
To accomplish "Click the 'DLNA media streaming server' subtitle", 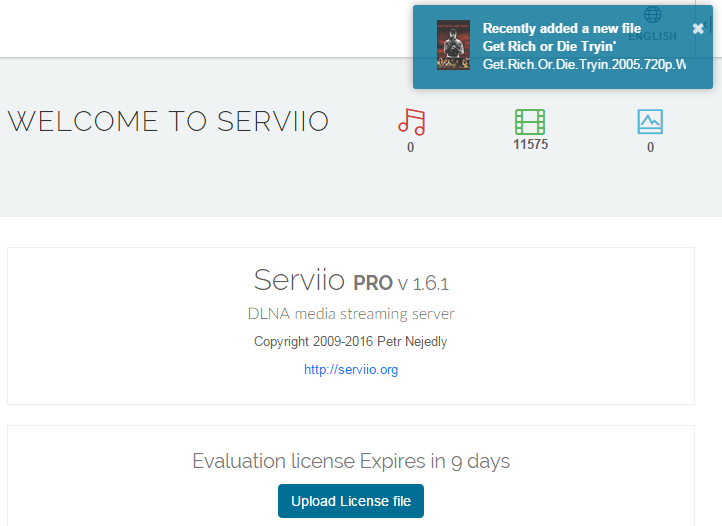I will 351,314.
